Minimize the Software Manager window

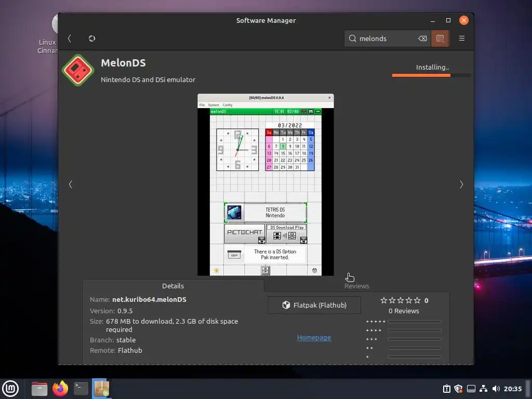click(x=433, y=20)
